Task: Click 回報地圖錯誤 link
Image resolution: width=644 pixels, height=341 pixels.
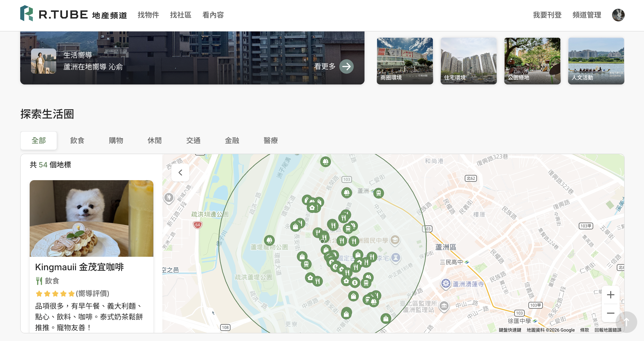Action: point(608,330)
